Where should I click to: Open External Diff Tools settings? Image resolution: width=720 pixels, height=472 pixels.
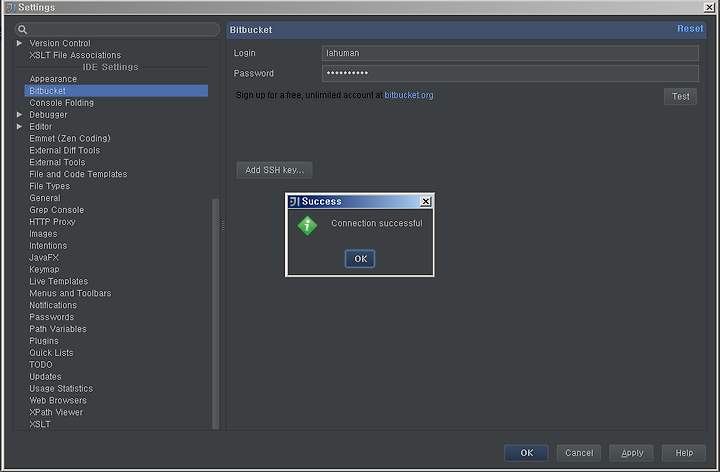click(x=65, y=150)
